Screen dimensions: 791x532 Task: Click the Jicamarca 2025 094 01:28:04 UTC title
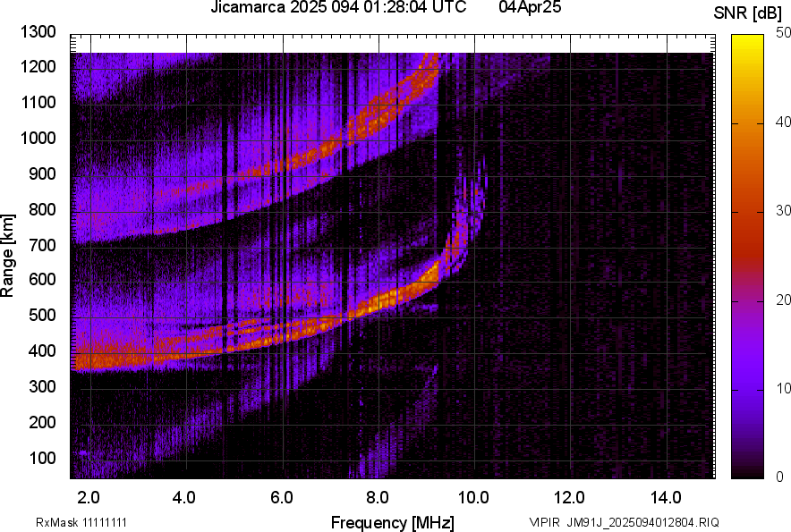[338, 7]
